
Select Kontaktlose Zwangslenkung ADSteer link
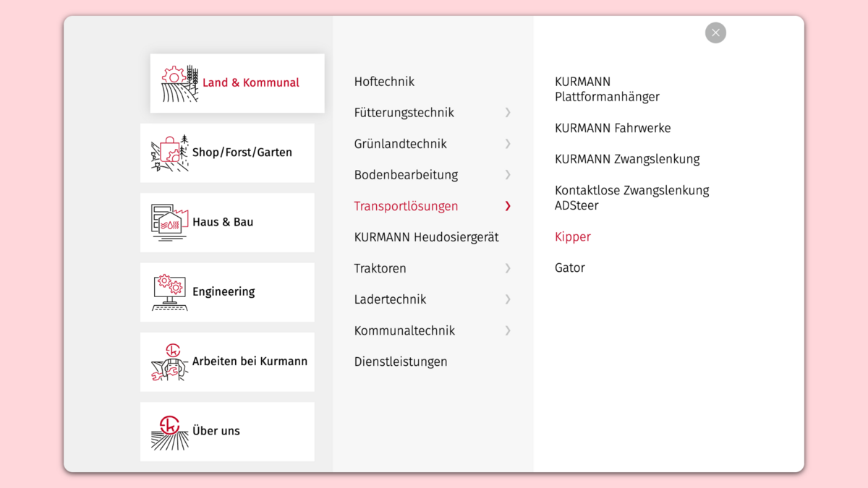tap(631, 197)
